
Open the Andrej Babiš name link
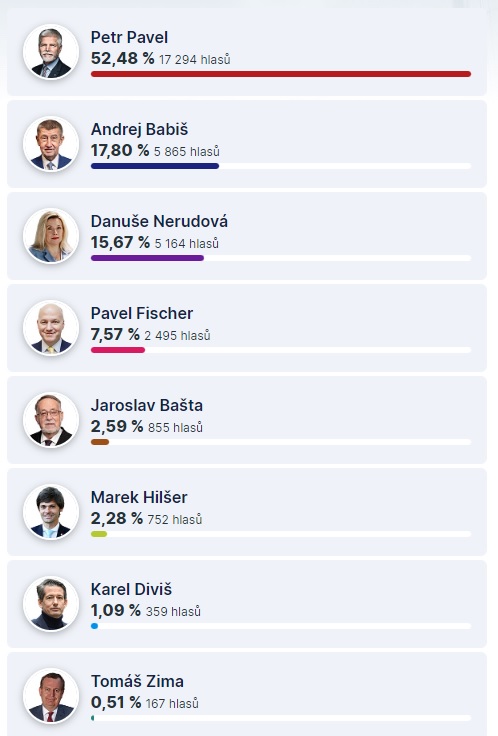pos(139,129)
